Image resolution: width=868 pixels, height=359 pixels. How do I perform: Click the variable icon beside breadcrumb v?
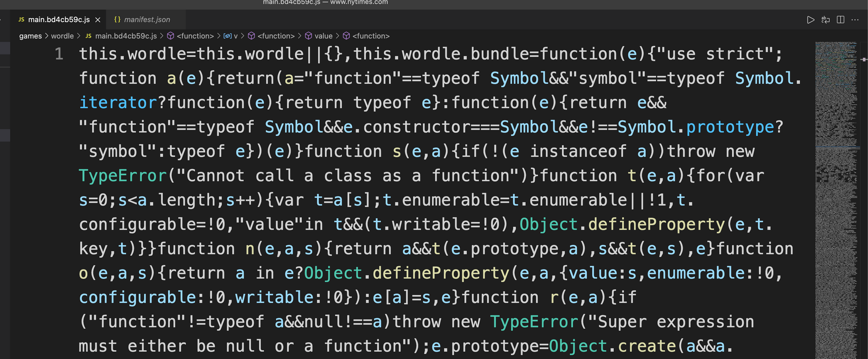pos(228,36)
